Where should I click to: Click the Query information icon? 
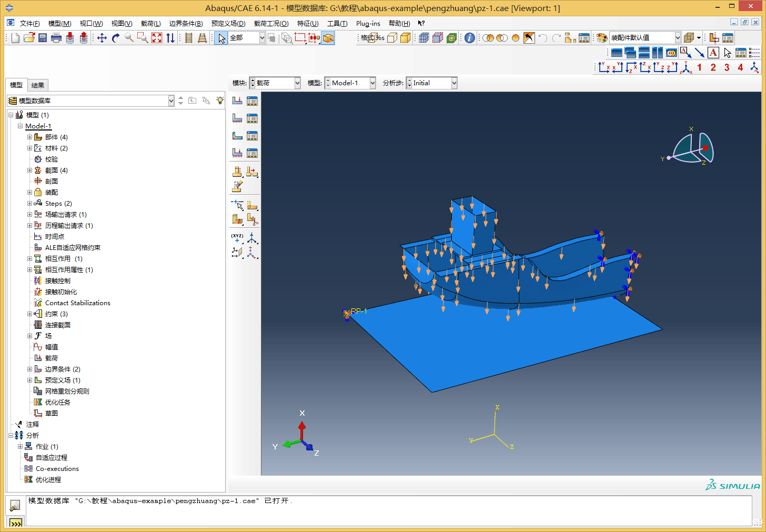(469, 38)
